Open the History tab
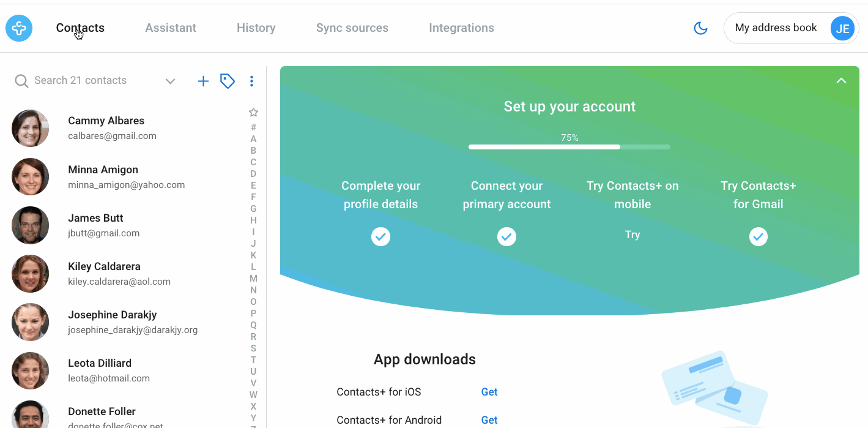Image resolution: width=868 pixels, height=428 pixels. tap(256, 28)
